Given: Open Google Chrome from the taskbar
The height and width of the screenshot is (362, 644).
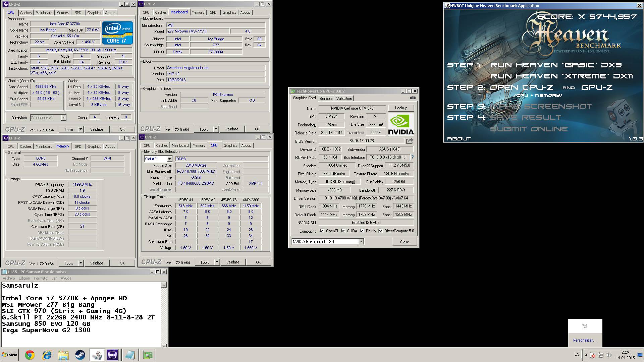Looking at the screenshot, I should [x=30, y=355].
